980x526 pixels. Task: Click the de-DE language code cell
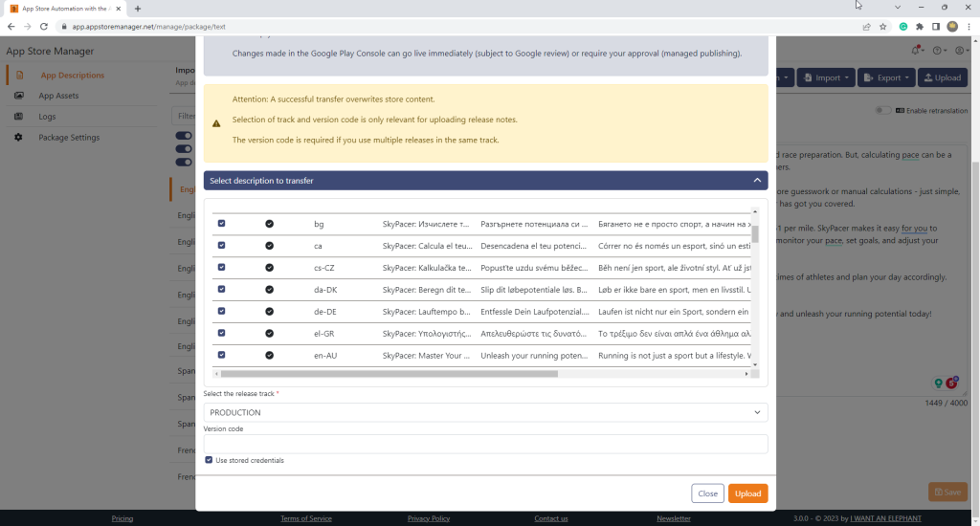325,311
